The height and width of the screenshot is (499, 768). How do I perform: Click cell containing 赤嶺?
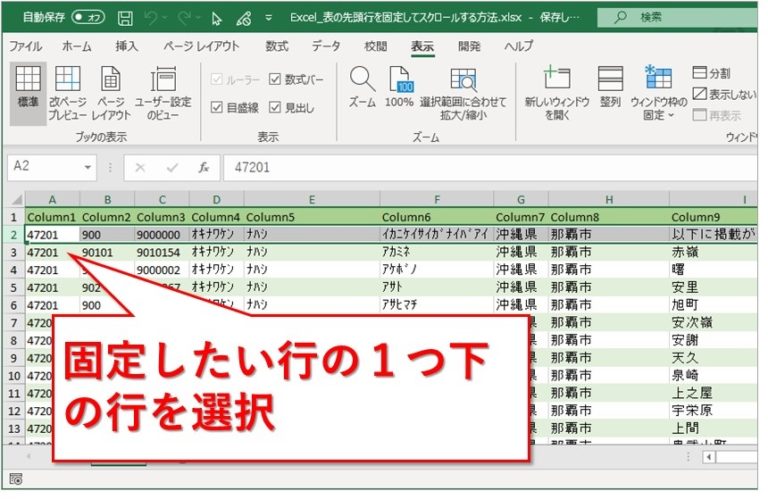pos(714,252)
